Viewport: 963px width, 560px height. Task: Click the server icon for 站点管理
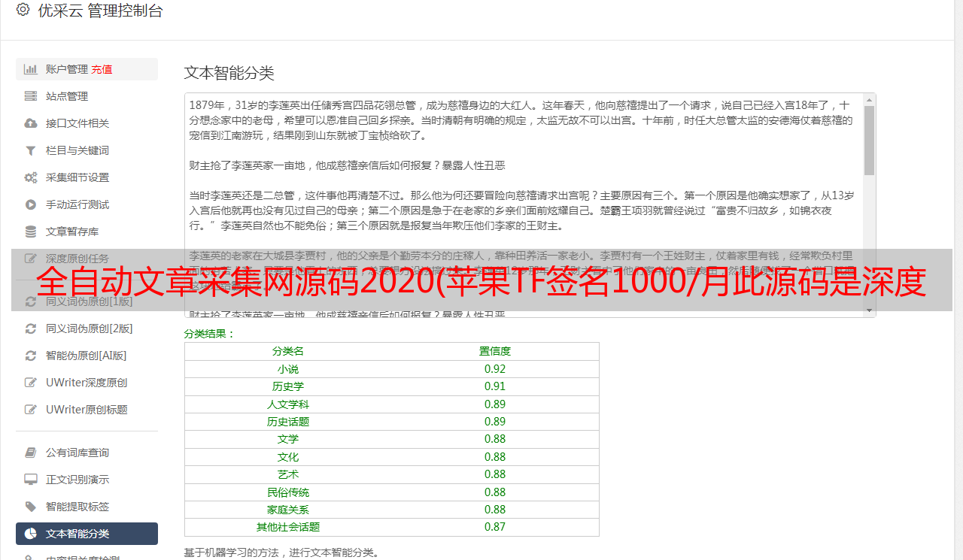tap(31, 96)
